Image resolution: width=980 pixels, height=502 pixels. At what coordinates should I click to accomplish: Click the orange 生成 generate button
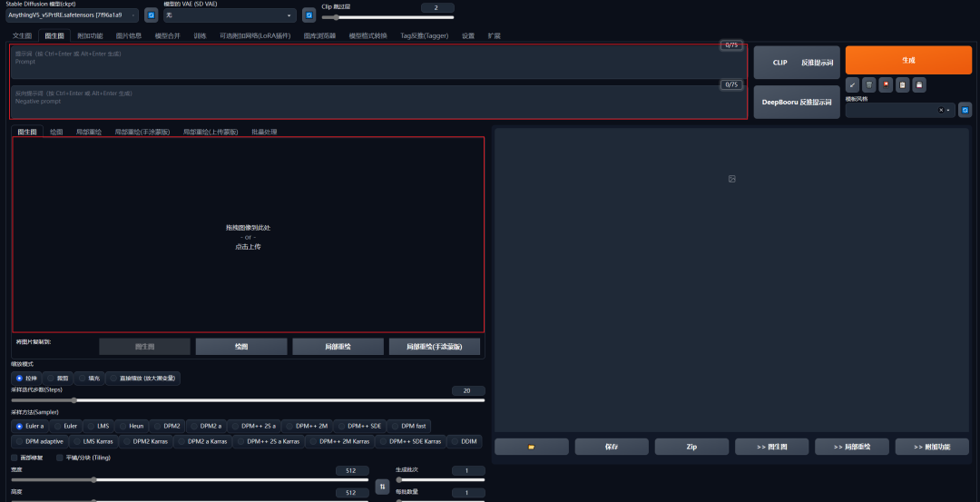[908, 60]
